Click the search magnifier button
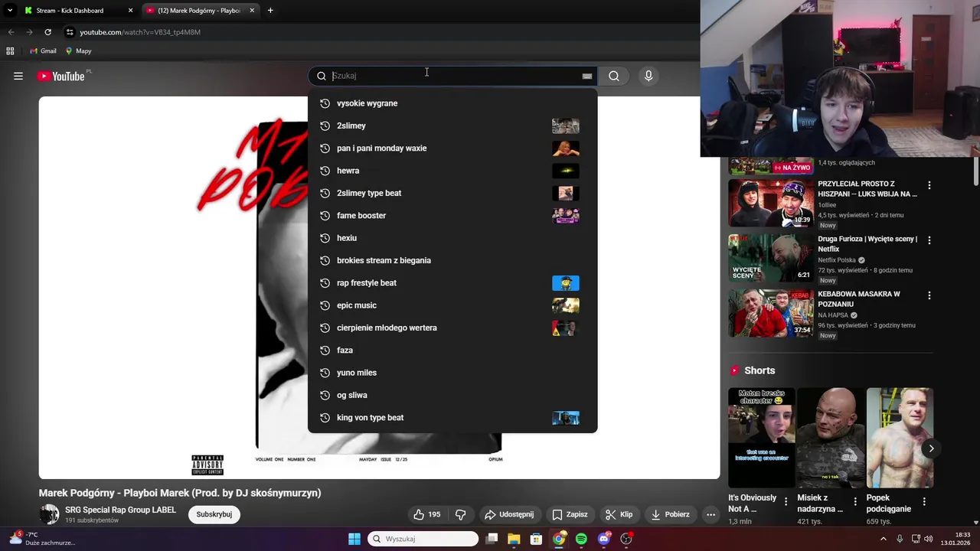This screenshot has height=551, width=980. pos(614,76)
